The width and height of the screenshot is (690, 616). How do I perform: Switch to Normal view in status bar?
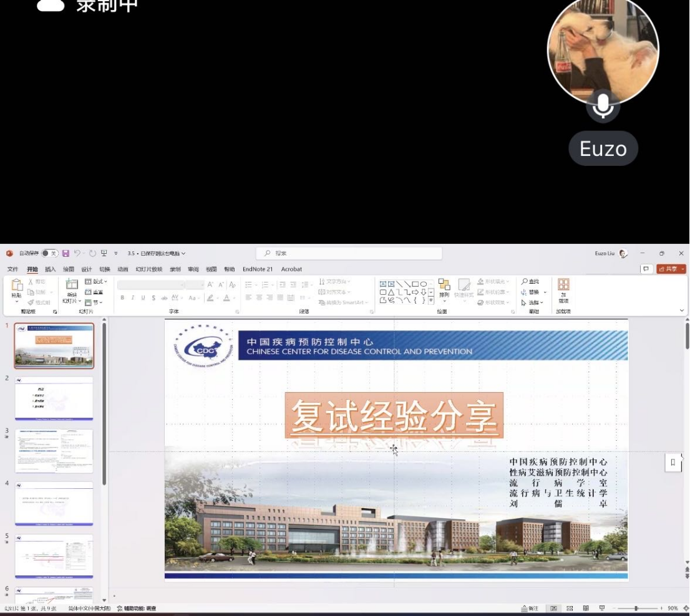tap(553, 609)
